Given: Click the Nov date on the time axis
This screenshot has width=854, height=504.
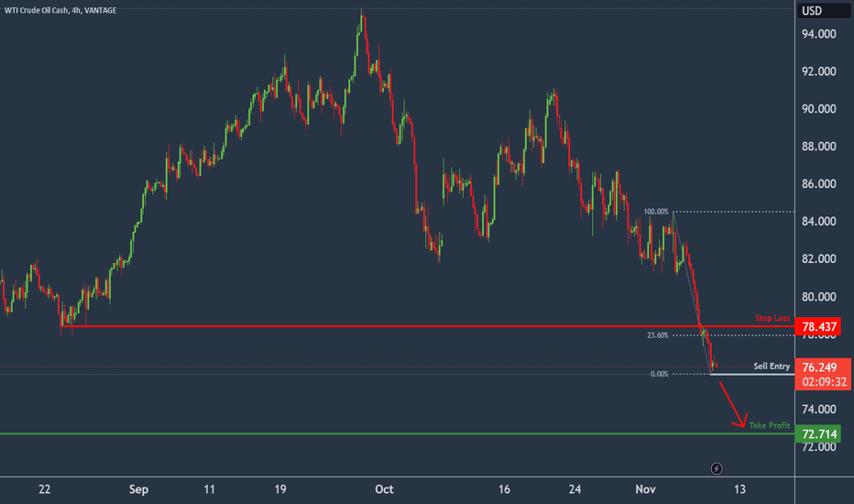Looking at the screenshot, I should 645,489.
